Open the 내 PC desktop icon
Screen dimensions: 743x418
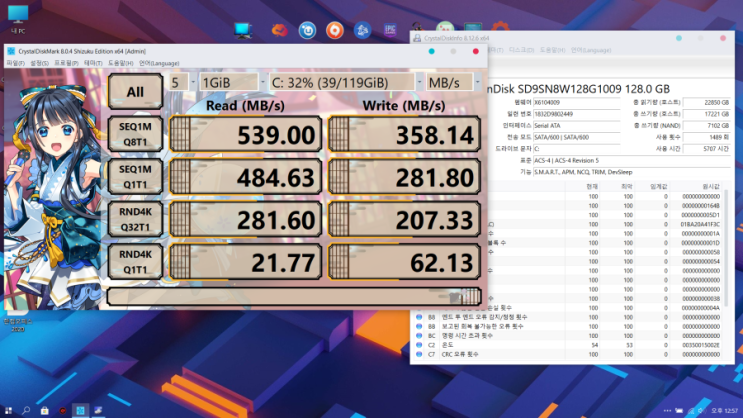coord(18,19)
